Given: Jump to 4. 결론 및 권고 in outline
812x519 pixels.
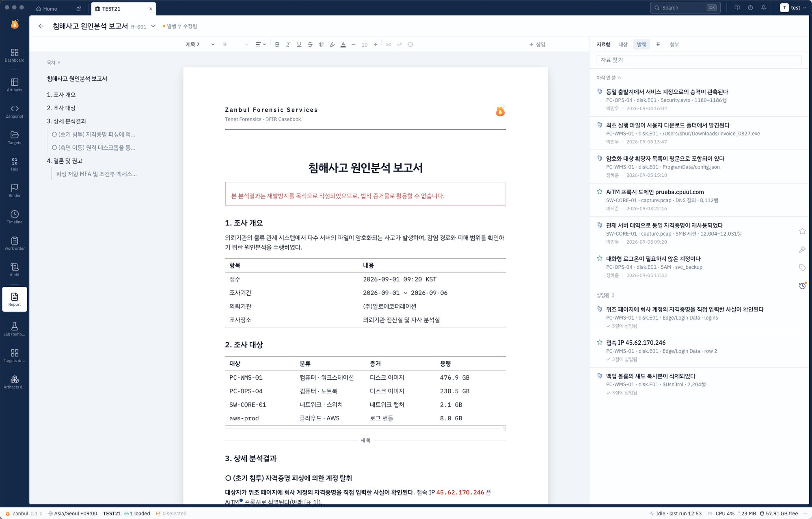Looking at the screenshot, I should click(x=65, y=161).
